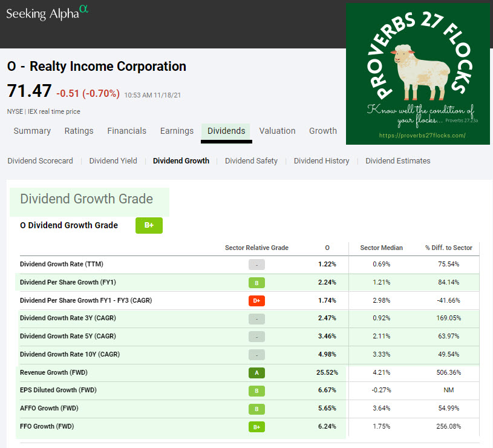
Task: Click the D+ grade badge for FY1 - FY3 CAGR
Action: (256, 300)
